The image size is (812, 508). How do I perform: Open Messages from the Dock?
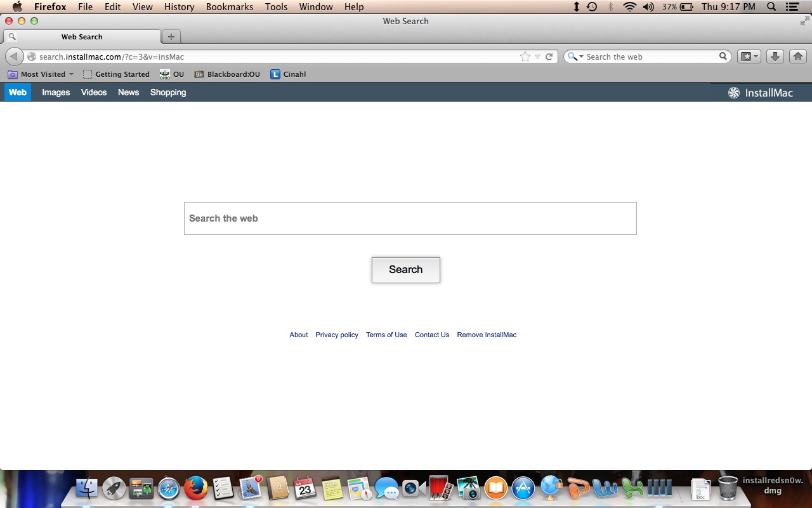click(386, 488)
